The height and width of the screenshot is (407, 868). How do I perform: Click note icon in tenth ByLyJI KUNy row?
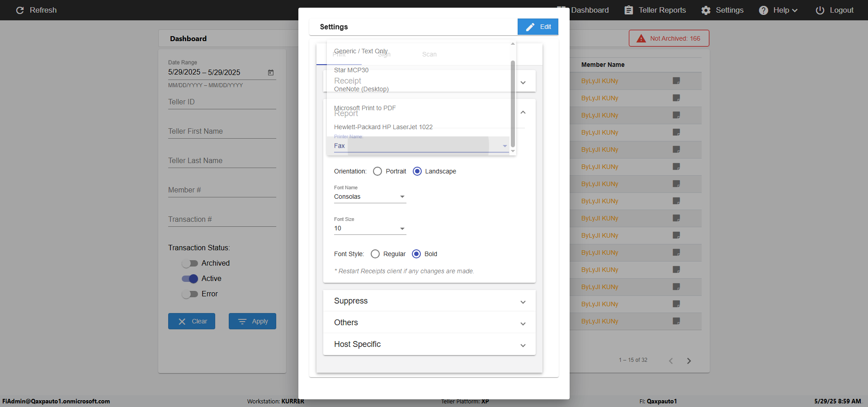click(x=676, y=235)
